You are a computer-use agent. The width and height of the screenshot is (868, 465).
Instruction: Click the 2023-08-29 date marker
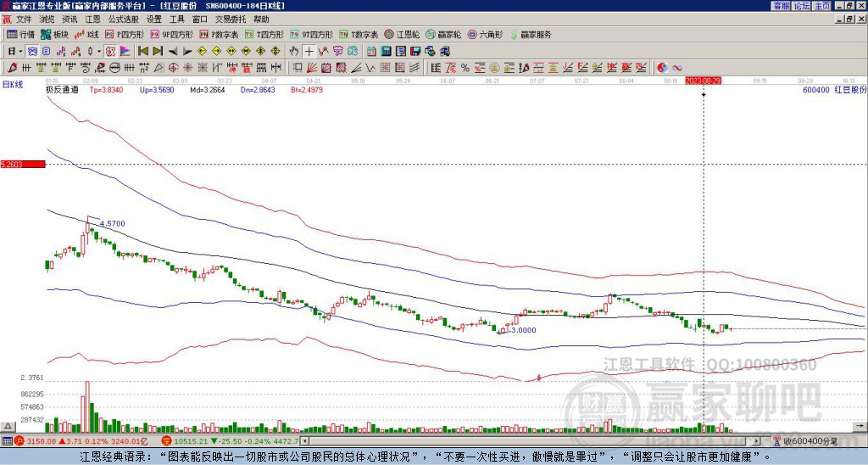pos(703,81)
